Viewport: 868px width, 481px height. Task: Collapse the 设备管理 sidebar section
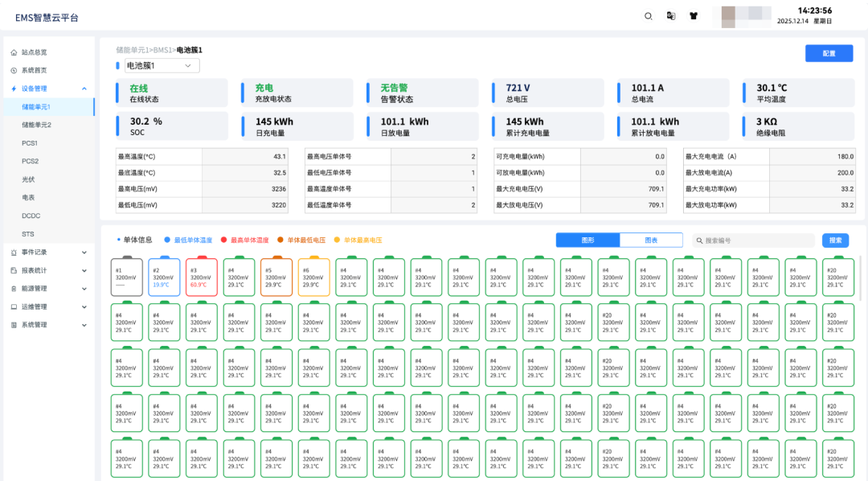click(x=84, y=88)
